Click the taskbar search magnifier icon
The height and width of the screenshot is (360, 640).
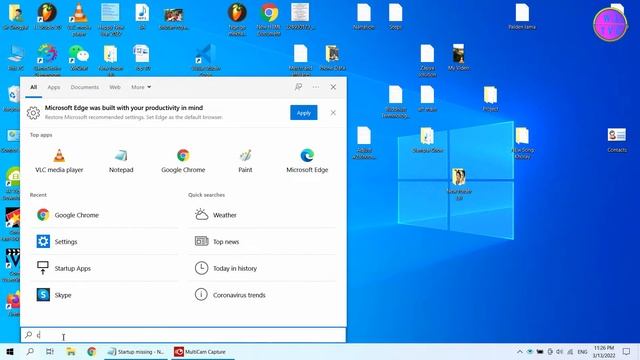pyautogui.click(x=30, y=351)
